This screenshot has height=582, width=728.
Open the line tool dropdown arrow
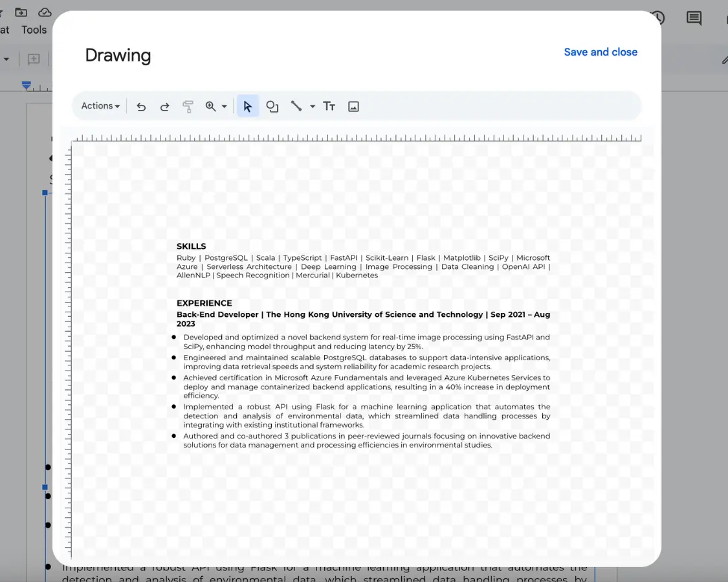[x=311, y=105]
